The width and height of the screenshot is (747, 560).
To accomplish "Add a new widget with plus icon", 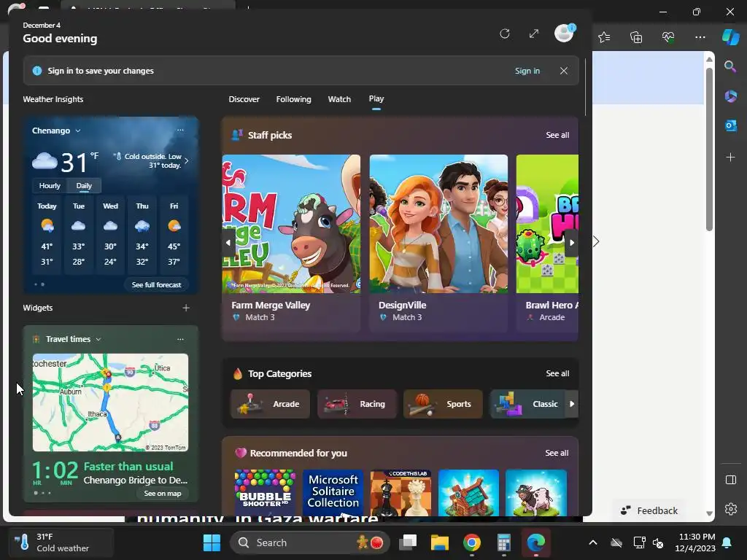I will pyautogui.click(x=186, y=308).
